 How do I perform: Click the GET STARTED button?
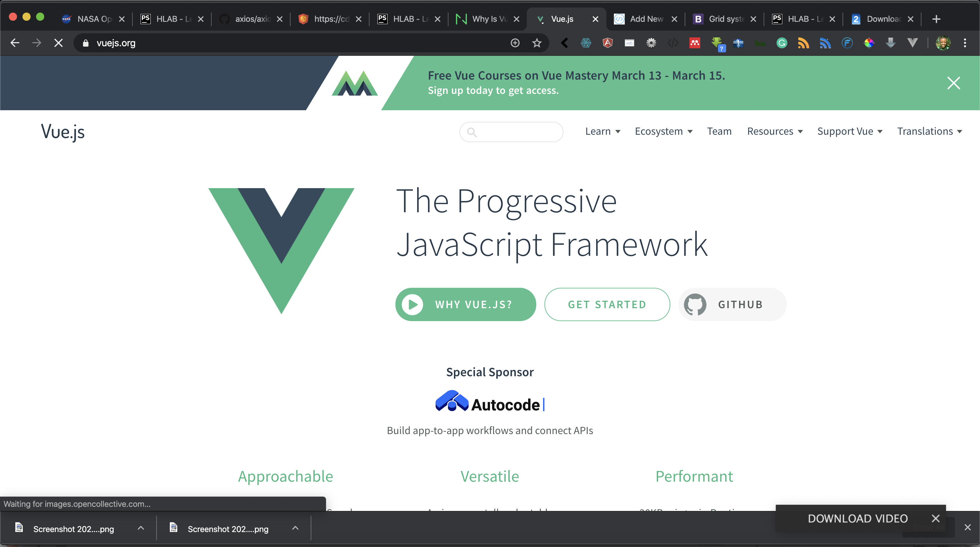(607, 304)
